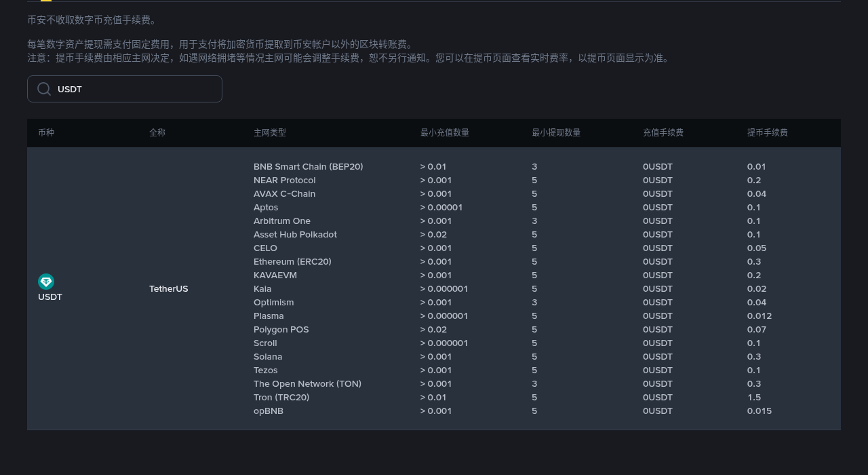Click the USDT Tether coin icon
The height and width of the screenshot is (475, 868).
46,282
